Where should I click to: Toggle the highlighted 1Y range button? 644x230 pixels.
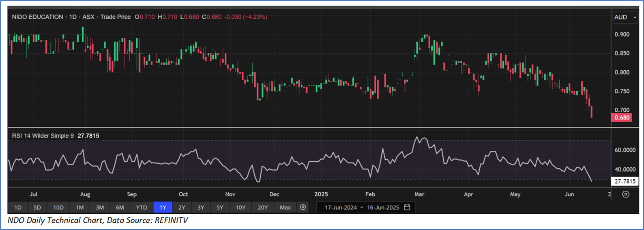[163, 207]
